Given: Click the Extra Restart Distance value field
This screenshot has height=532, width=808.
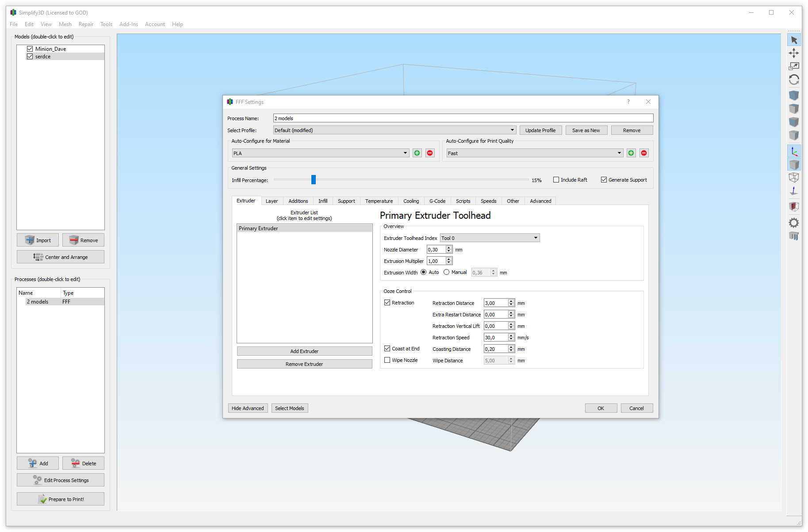Looking at the screenshot, I should (496, 315).
